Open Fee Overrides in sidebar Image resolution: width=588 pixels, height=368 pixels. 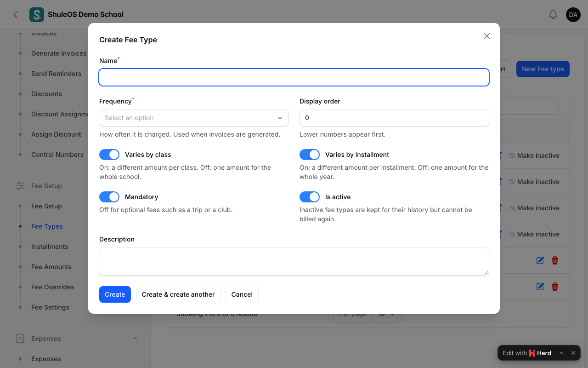coord(53,287)
